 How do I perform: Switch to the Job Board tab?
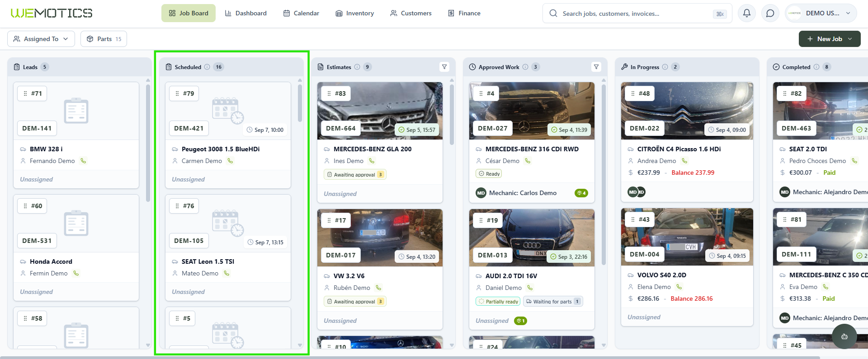click(x=189, y=13)
